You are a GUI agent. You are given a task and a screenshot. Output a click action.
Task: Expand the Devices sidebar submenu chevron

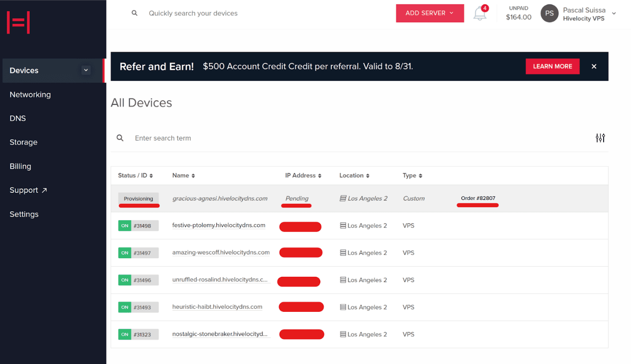click(x=86, y=70)
